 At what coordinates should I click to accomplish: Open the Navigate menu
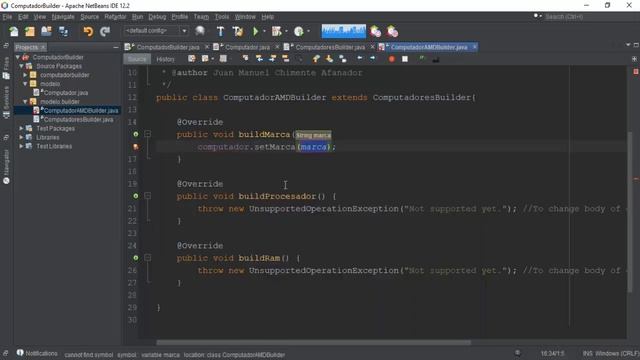pos(63,17)
